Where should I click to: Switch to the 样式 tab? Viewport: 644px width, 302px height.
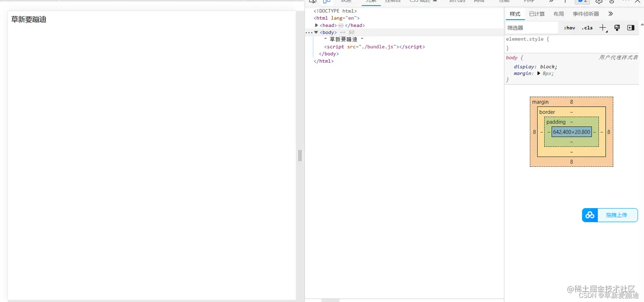[x=515, y=14]
